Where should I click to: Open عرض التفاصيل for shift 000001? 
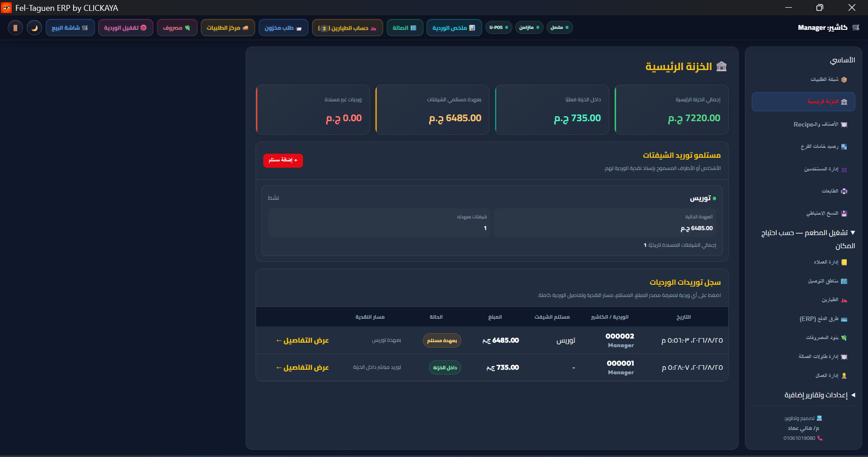click(x=303, y=367)
